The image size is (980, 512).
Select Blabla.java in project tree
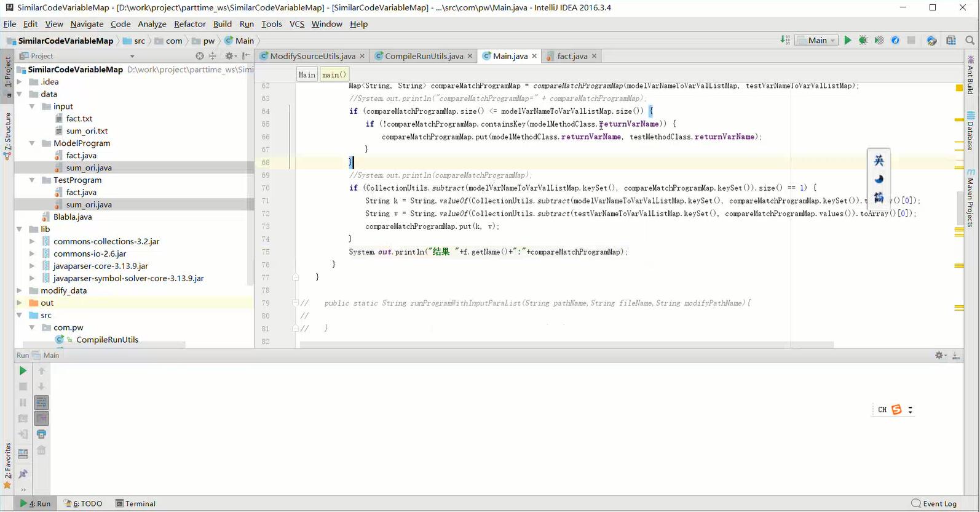pos(73,217)
